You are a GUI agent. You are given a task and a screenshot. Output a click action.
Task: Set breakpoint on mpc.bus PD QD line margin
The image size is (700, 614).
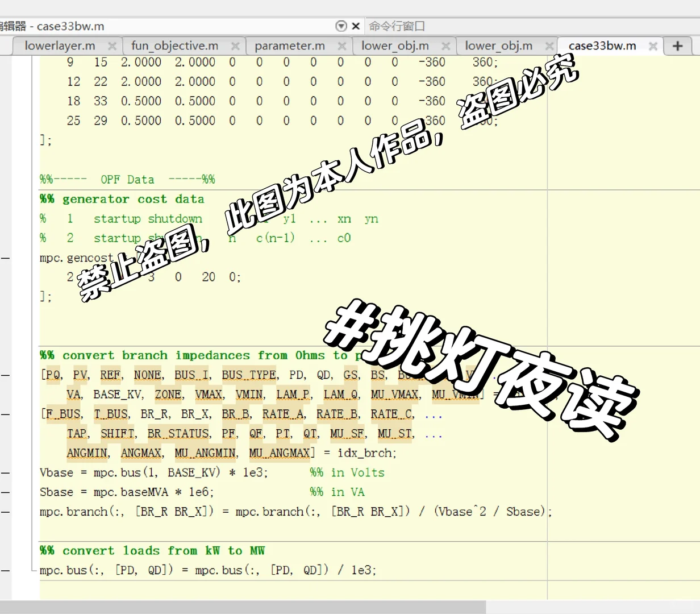[5, 571]
